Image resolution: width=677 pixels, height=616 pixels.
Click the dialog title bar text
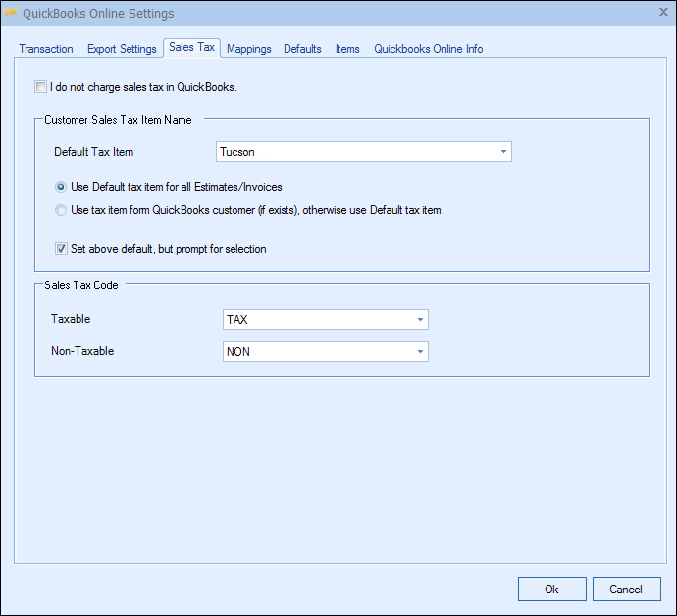click(x=98, y=14)
